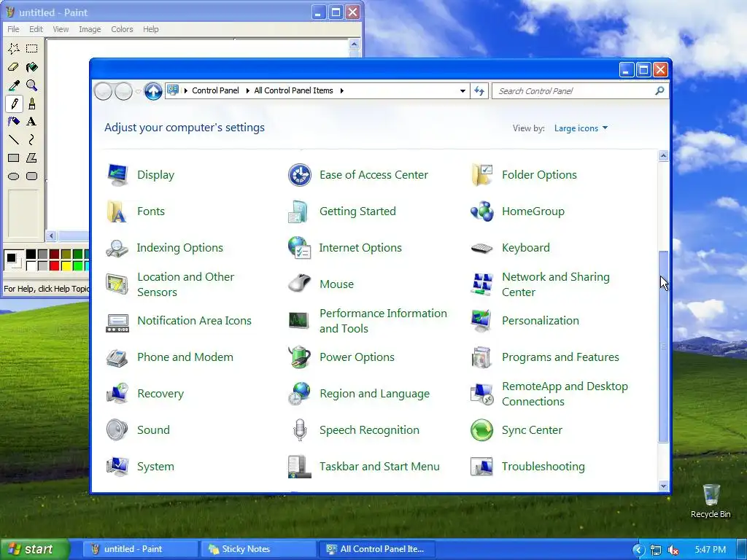Click Control Panel in the address breadcrumb

[x=215, y=90]
